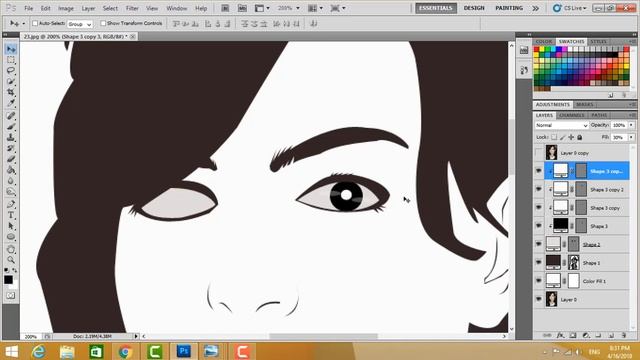Hide the Shape 3 layer
The image size is (640, 360).
539,226
